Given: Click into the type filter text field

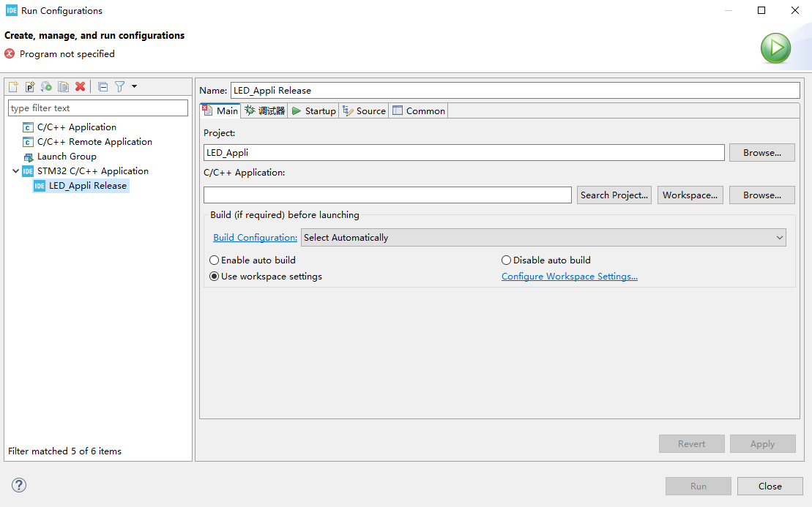Looking at the screenshot, I should point(98,108).
